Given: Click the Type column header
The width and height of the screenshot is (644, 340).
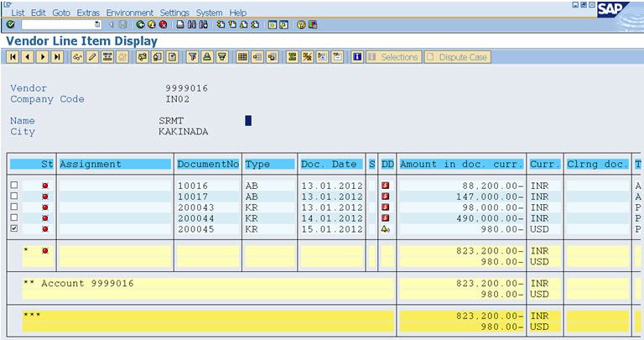Looking at the screenshot, I should click(x=270, y=164).
